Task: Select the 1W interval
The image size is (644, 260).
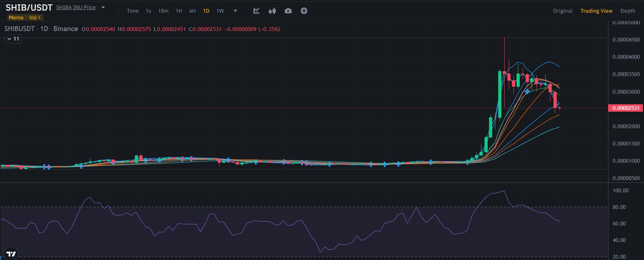Action: [220, 11]
